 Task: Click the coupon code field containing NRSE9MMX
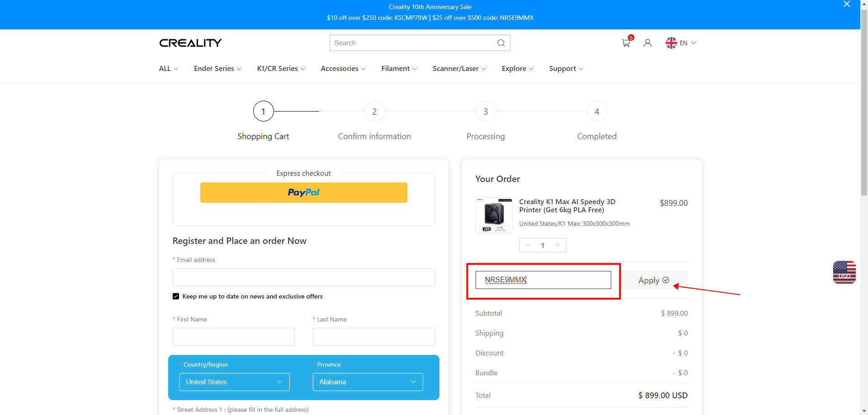tap(543, 280)
